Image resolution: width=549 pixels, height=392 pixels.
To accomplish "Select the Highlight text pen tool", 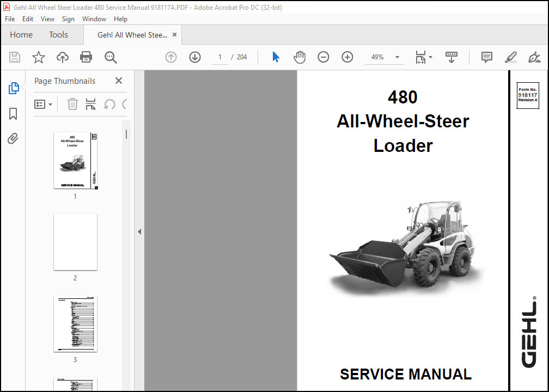I will (x=511, y=57).
